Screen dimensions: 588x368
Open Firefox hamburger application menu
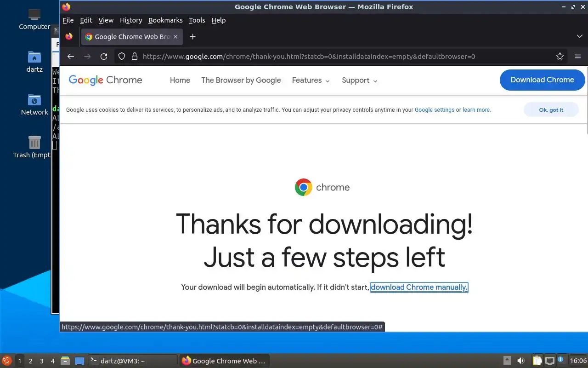tap(578, 56)
